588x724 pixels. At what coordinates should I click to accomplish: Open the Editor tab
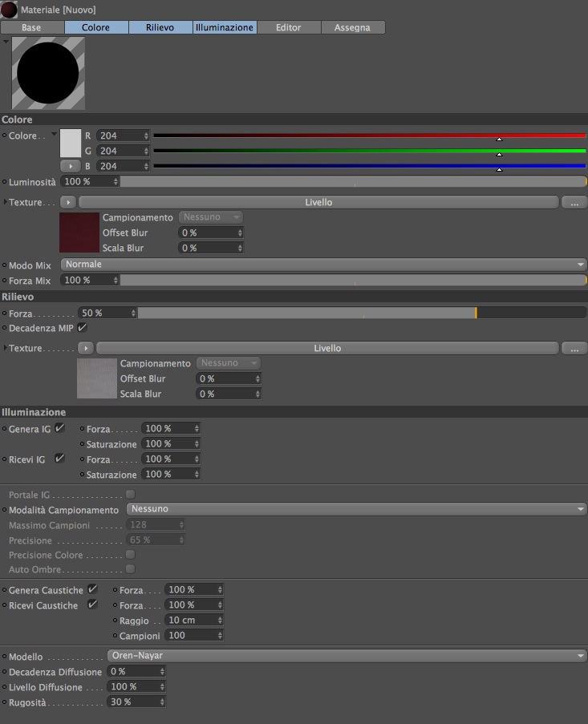(289, 27)
